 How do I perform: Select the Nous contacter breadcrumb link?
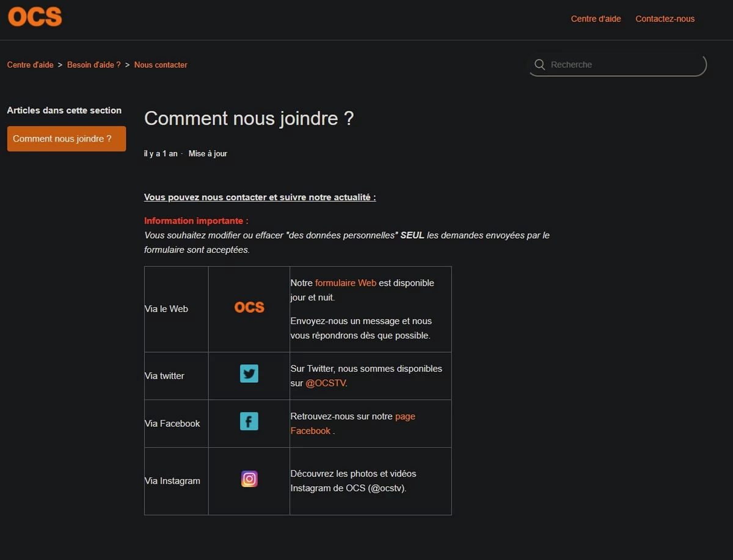(x=161, y=65)
